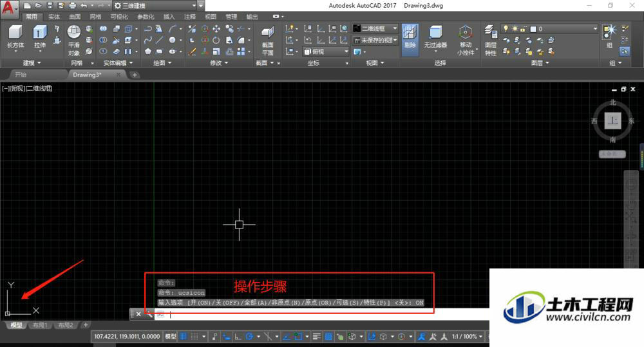Click the Move tool in 修改 panel

[216, 29]
